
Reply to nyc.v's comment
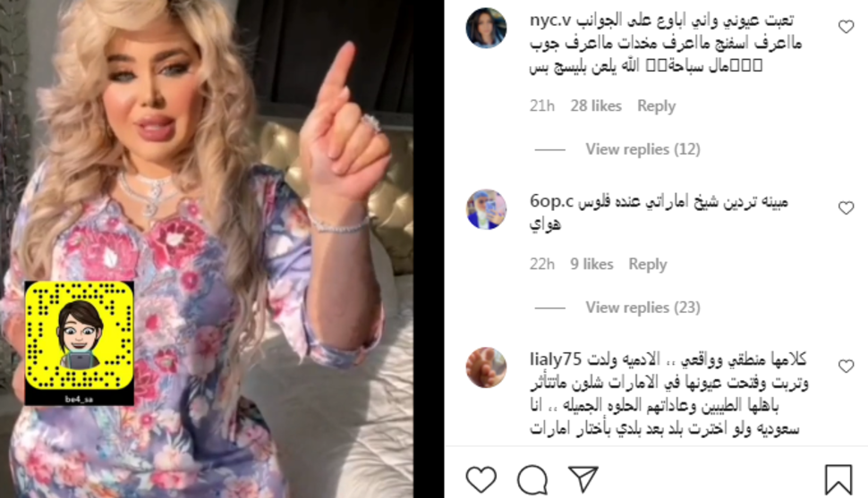pyautogui.click(x=656, y=106)
